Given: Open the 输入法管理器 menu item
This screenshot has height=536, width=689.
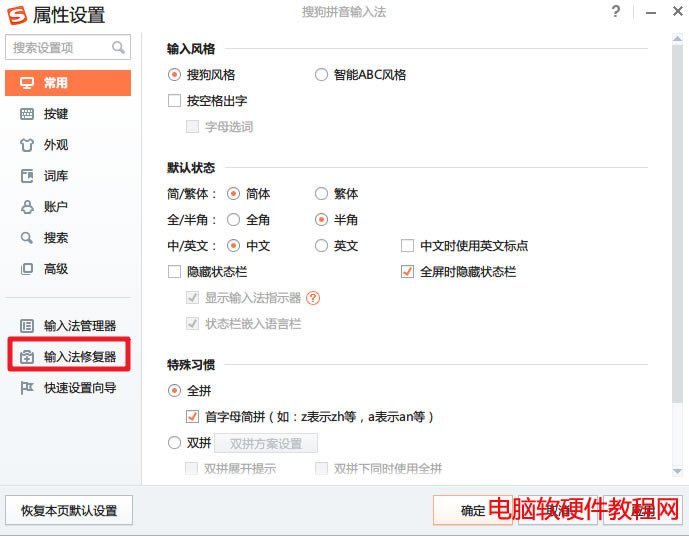Looking at the screenshot, I should pos(79,326).
